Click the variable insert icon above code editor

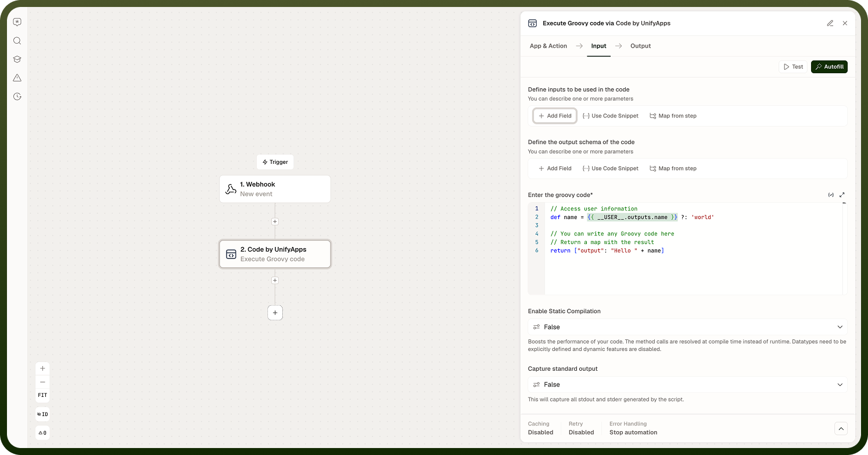tap(831, 195)
